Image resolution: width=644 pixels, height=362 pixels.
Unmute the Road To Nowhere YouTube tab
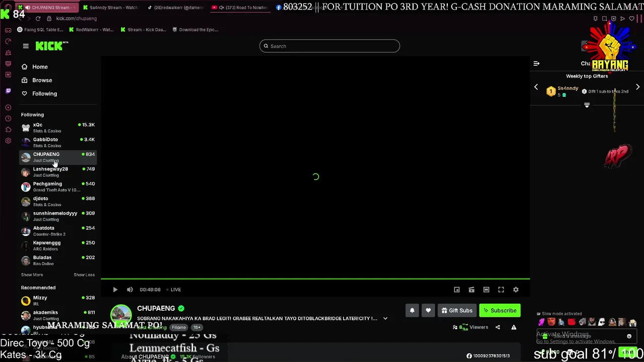click(x=221, y=8)
